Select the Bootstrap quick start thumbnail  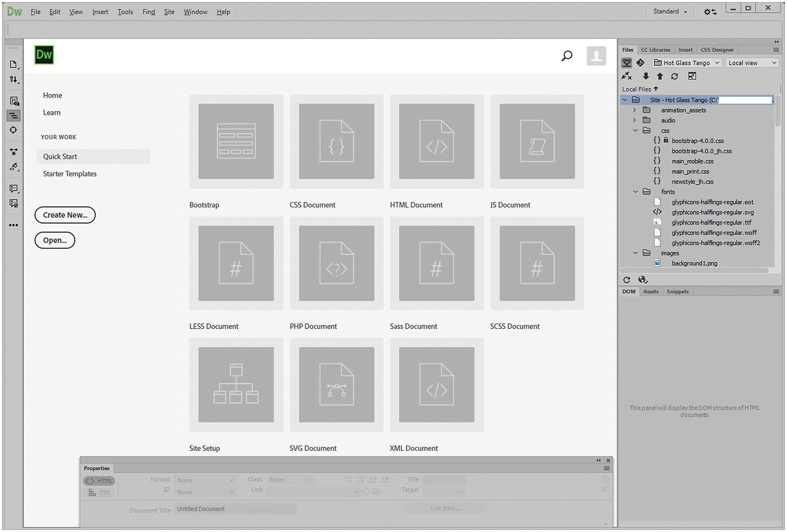pyautogui.click(x=236, y=141)
